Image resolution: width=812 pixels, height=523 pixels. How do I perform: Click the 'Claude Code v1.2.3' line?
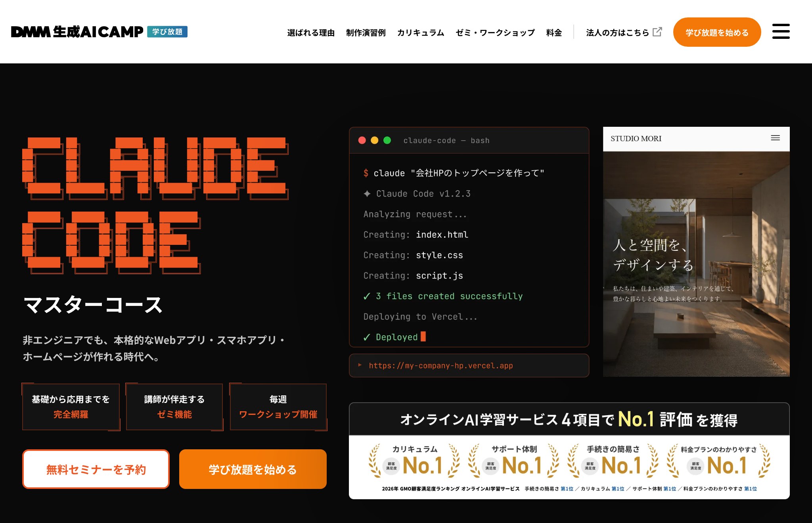point(417,194)
